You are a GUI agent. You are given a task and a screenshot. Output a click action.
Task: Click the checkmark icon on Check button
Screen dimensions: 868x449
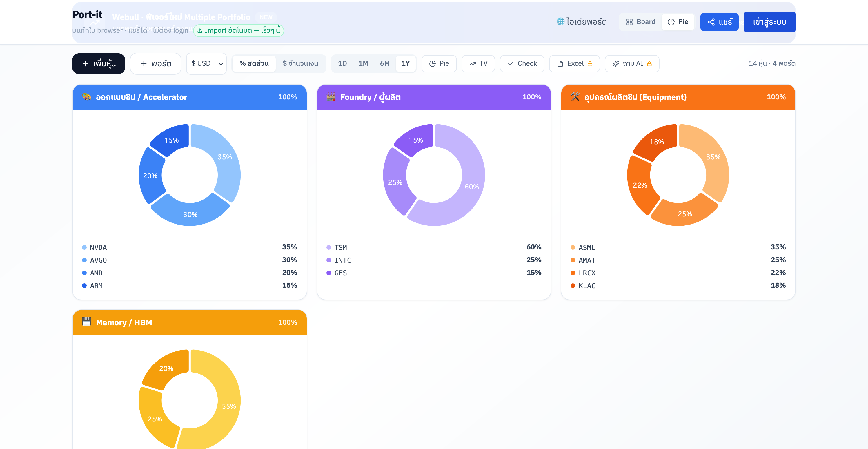click(x=511, y=64)
